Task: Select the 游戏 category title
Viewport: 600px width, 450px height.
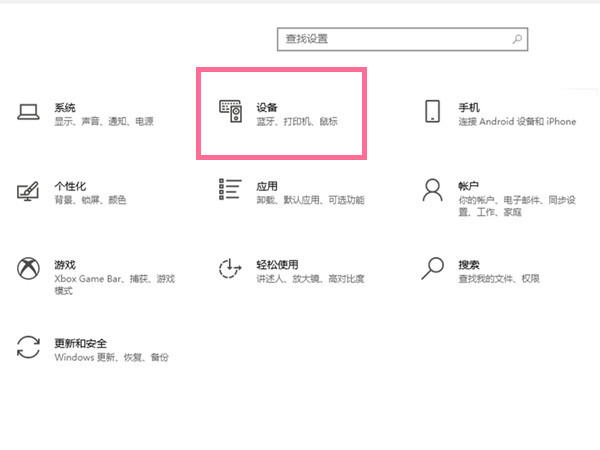Action: (65, 264)
